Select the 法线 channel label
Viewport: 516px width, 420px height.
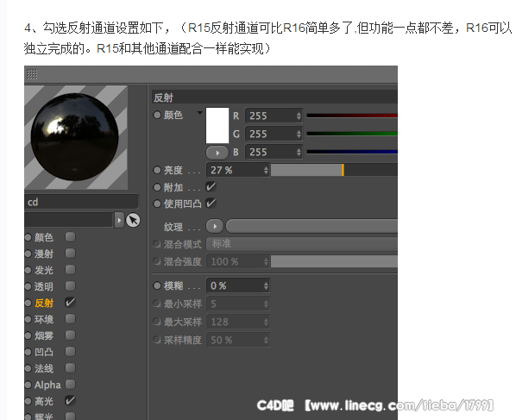tap(44, 369)
